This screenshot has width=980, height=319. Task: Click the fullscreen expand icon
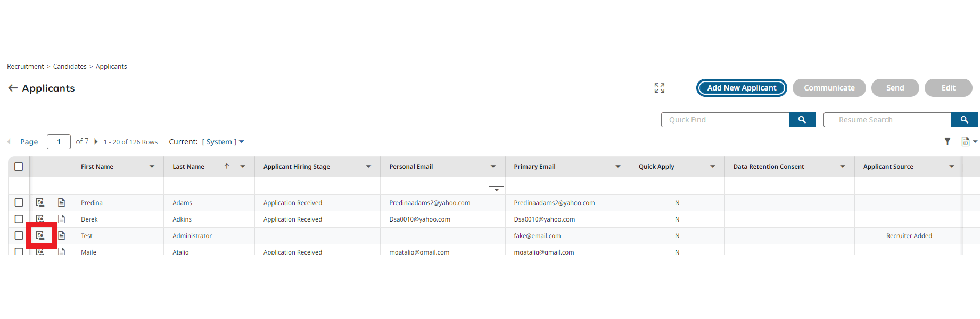pyautogui.click(x=659, y=88)
